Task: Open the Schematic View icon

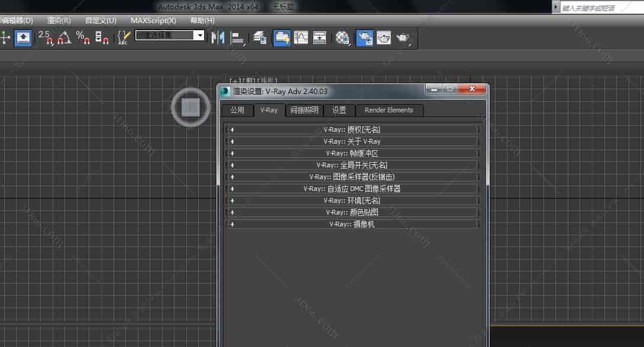Action: pyautogui.click(x=320, y=38)
